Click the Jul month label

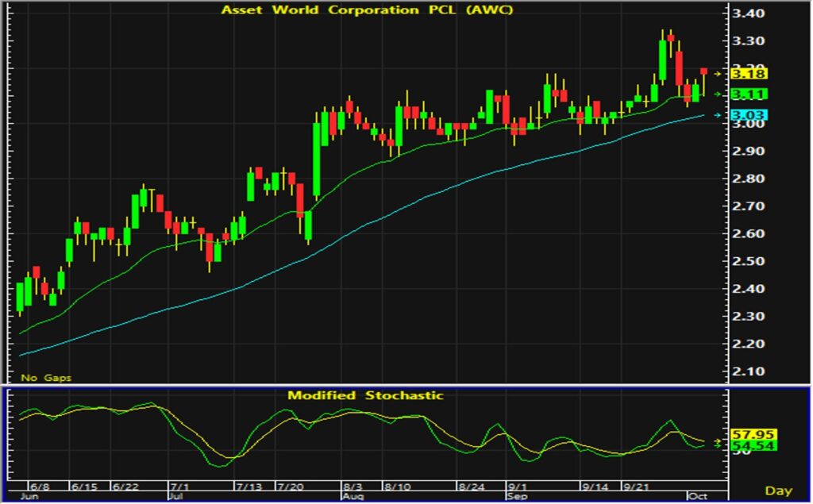coord(176,496)
